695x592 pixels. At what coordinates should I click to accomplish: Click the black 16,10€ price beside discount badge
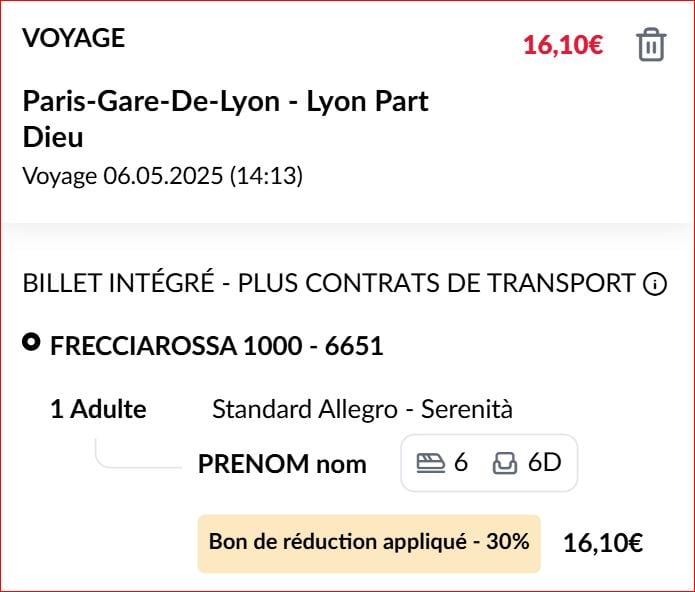[x=603, y=543]
